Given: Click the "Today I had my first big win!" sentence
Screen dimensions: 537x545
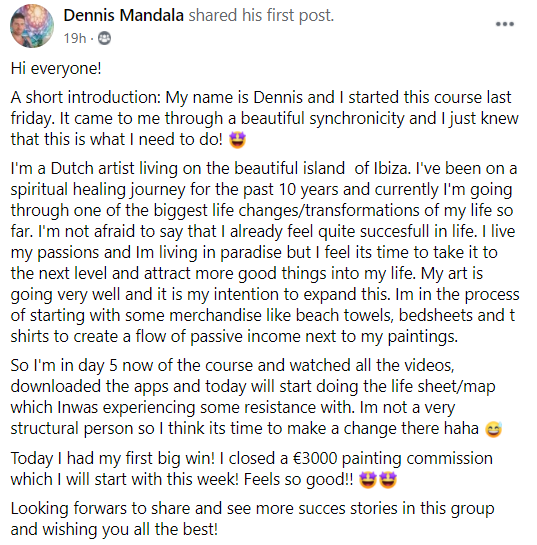Looking at the screenshot, I should coord(113,458).
